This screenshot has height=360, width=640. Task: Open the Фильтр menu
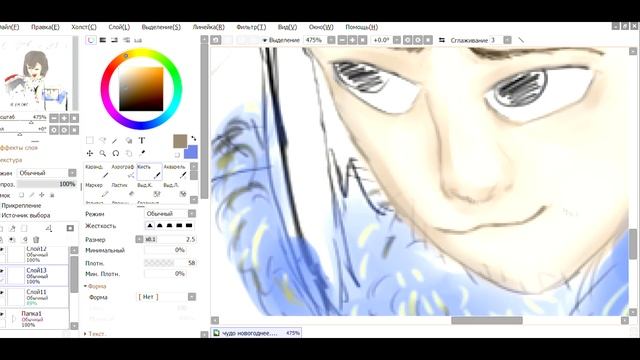251,27
